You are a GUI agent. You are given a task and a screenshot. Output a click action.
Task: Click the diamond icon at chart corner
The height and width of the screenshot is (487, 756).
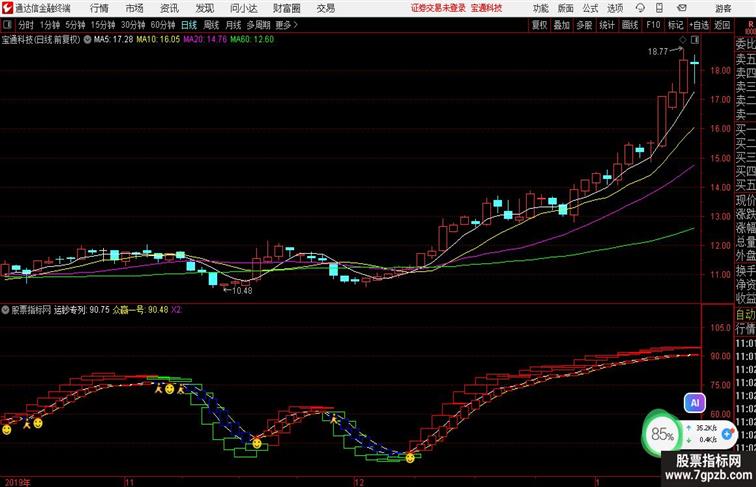(683, 40)
